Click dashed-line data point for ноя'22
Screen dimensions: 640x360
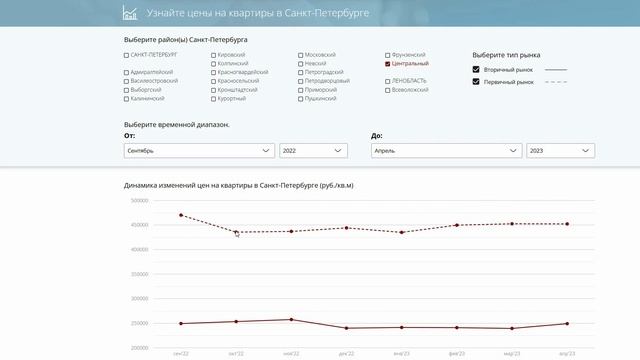click(291, 231)
